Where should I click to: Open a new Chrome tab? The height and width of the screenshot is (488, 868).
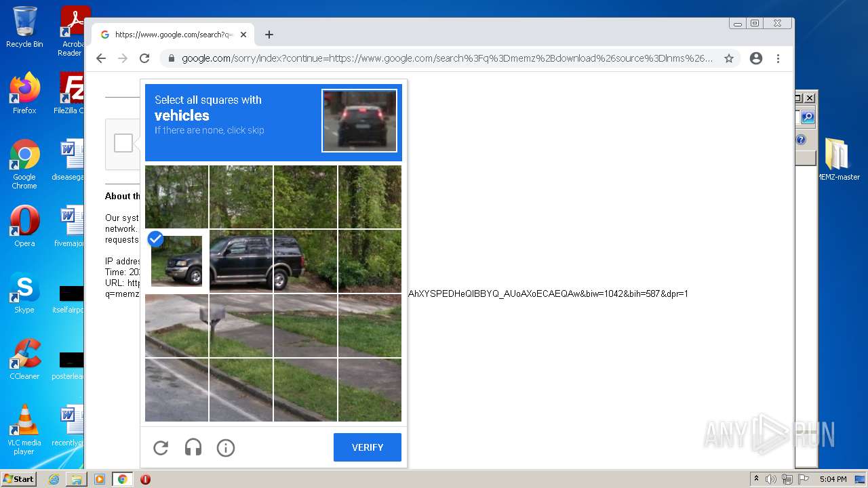click(269, 35)
